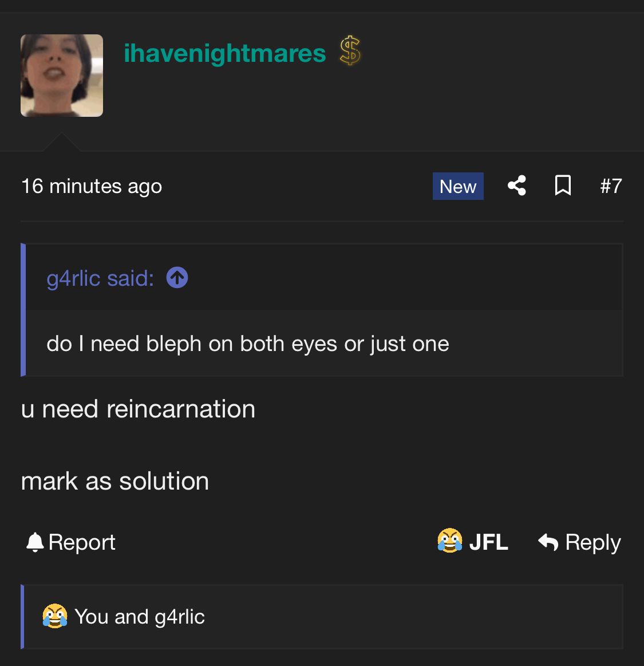
Task: Click the New post badge
Action: pyautogui.click(x=458, y=186)
